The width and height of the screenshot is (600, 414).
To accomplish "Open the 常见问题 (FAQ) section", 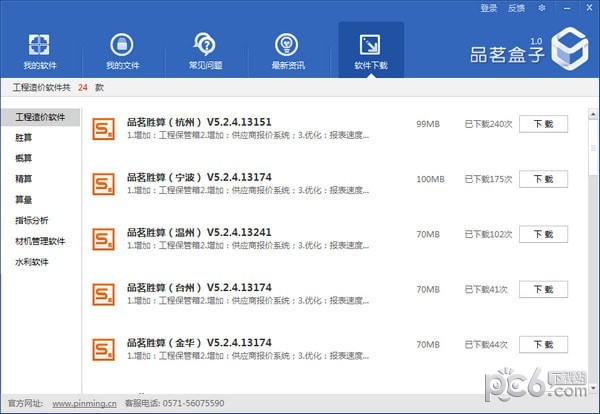I will [x=204, y=51].
